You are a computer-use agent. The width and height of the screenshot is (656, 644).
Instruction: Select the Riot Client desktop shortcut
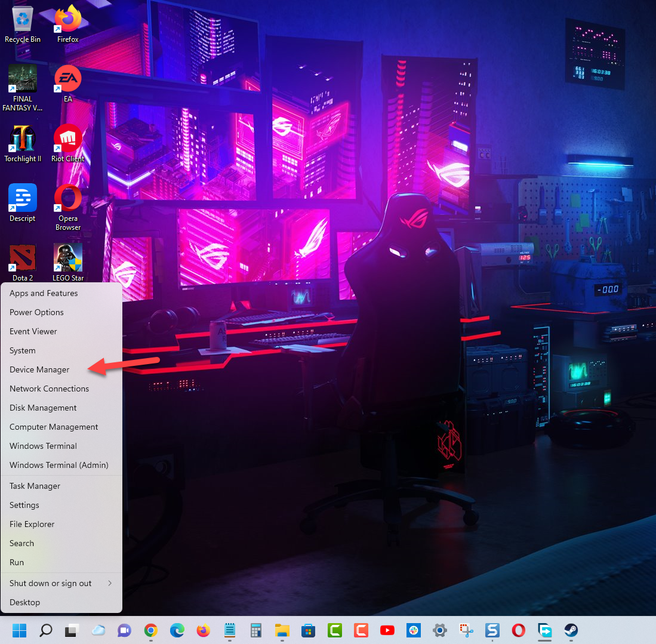pyautogui.click(x=68, y=144)
